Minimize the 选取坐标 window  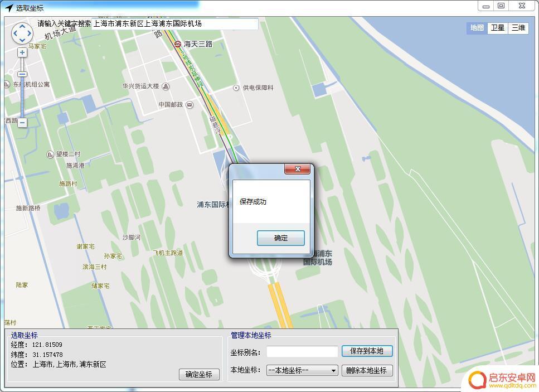click(x=485, y=6)
